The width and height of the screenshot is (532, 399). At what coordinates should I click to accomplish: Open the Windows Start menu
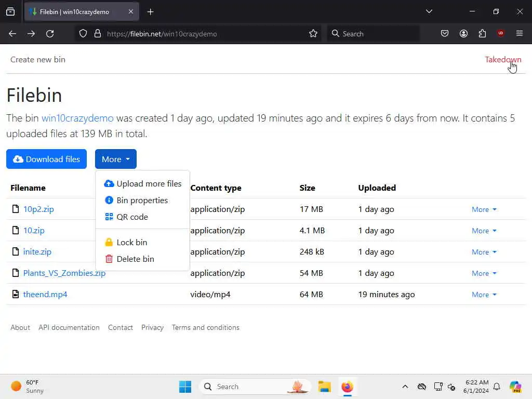(x=185, y=387)
